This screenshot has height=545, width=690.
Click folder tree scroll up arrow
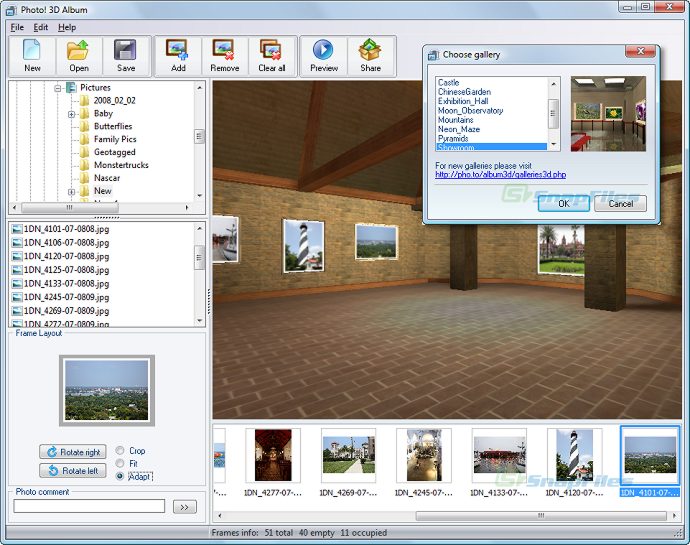click(x=200, y=87)
